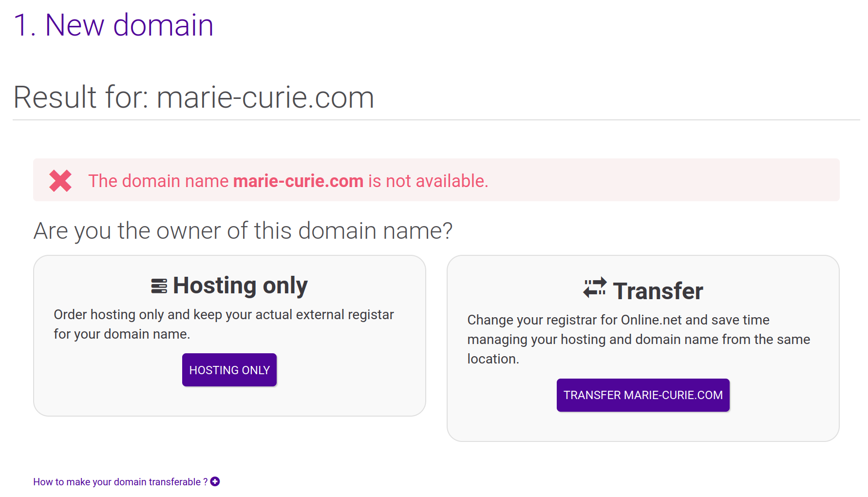Click the "1. New domain" step heading
Viewport: 868px width, 497px height.
[113, 25]
